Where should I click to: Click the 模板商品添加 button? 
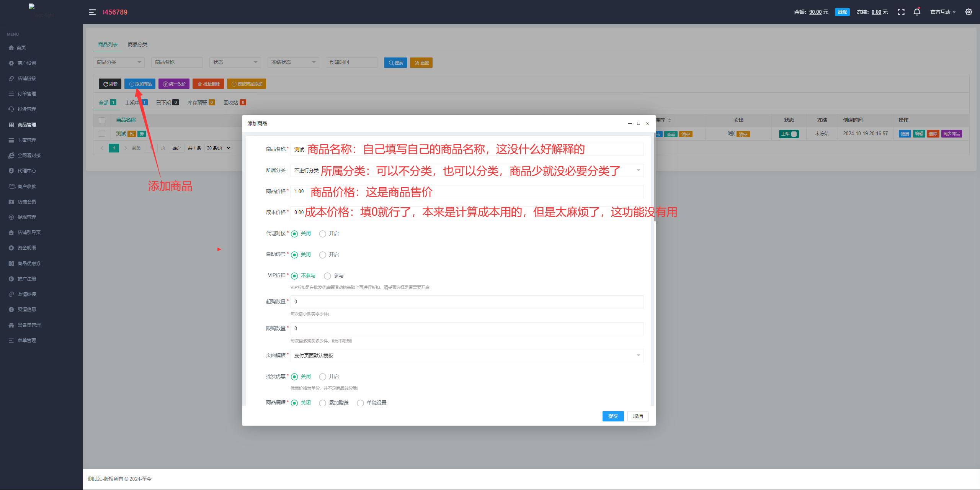(x=247, y=84)
